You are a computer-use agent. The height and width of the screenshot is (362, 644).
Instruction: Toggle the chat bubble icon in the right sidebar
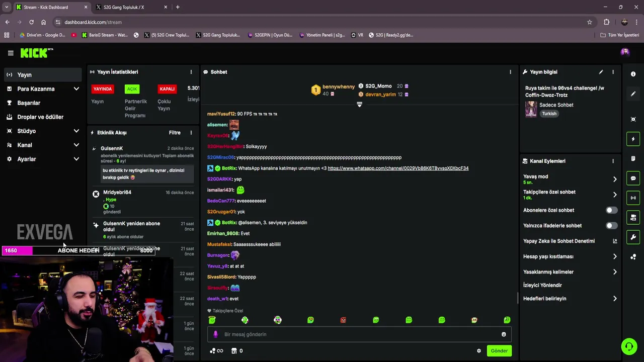point(633,178)
